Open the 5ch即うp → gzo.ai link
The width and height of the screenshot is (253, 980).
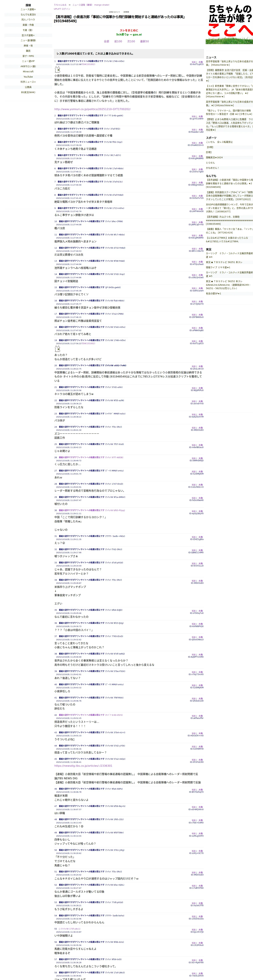coord(129,35)
